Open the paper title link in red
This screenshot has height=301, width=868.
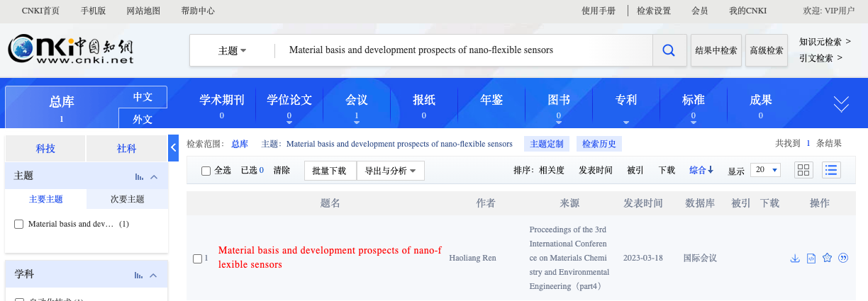329,258
